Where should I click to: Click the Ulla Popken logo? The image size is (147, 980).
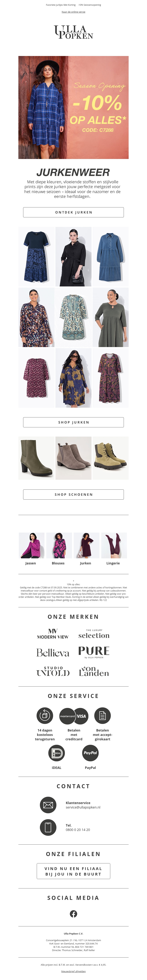pyautogui.click(x=73, y=32)
